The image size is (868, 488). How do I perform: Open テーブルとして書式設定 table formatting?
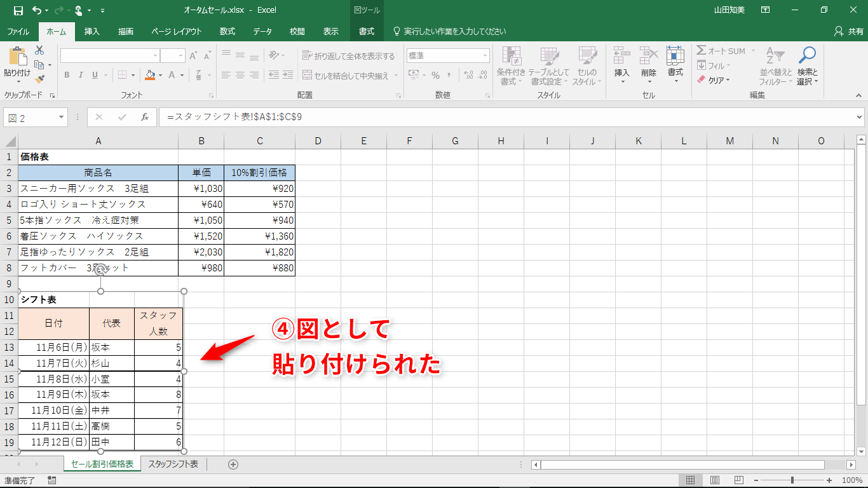pyautogui.click(x=549, y=66)
